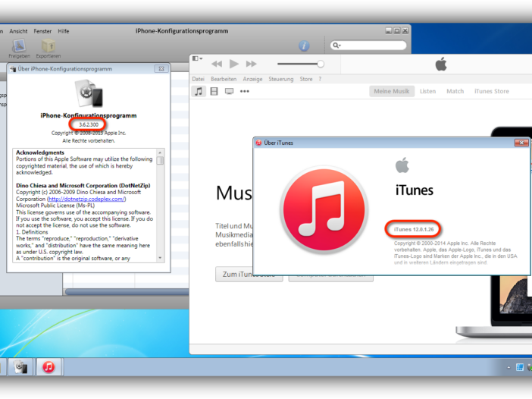Image resolution: width=532 pixels, height=399 pixels.
Task: Click iTunes previous track button
Action: click(x=217, y=64)
